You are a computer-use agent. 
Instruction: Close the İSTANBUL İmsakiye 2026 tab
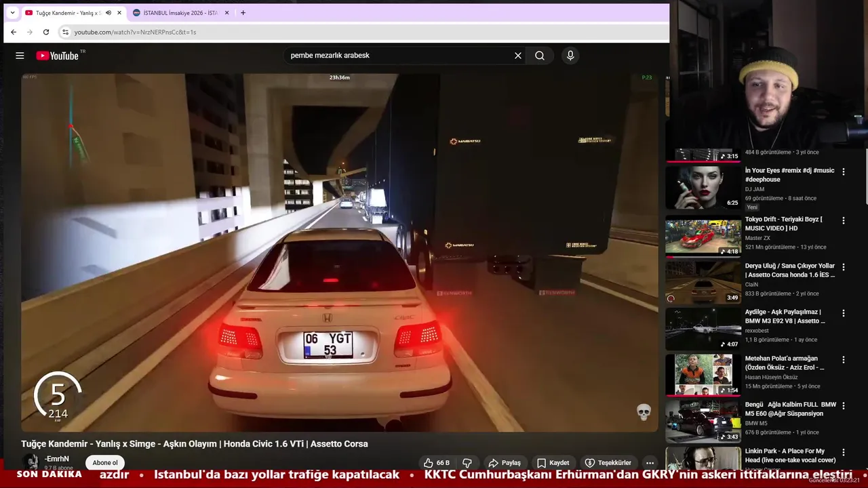(x=226, y=13)
